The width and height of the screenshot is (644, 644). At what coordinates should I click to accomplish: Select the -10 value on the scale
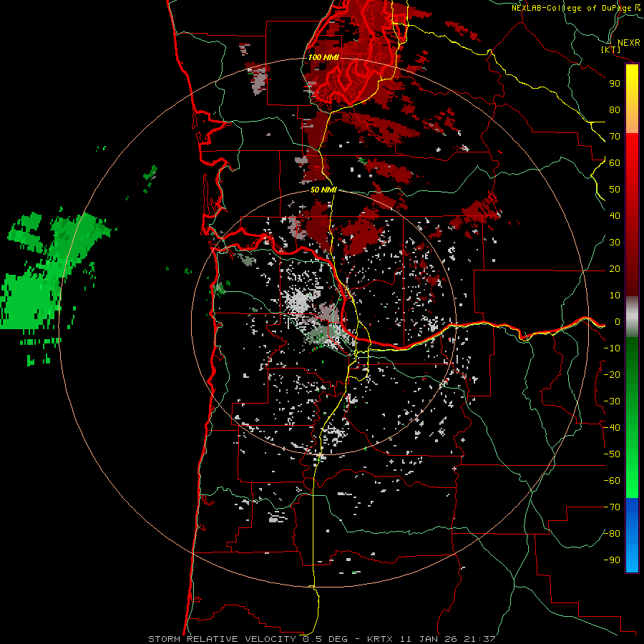[612, 348]
